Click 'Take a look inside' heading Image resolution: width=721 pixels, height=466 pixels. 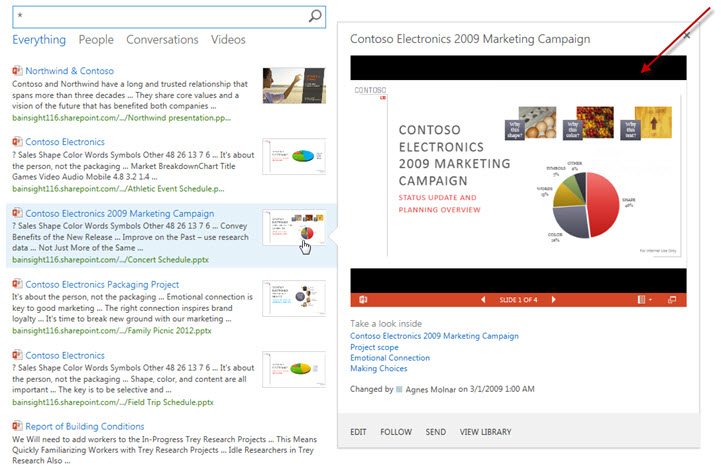point(386,324)
